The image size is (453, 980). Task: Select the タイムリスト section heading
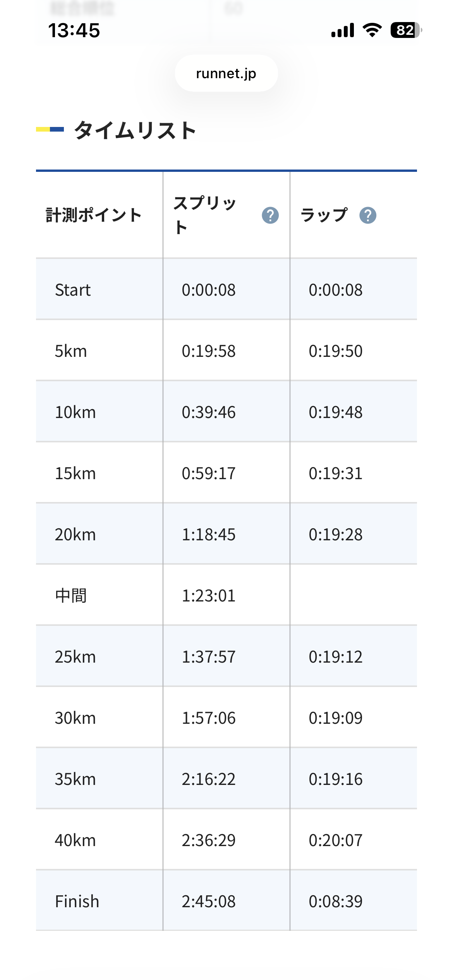135,130
